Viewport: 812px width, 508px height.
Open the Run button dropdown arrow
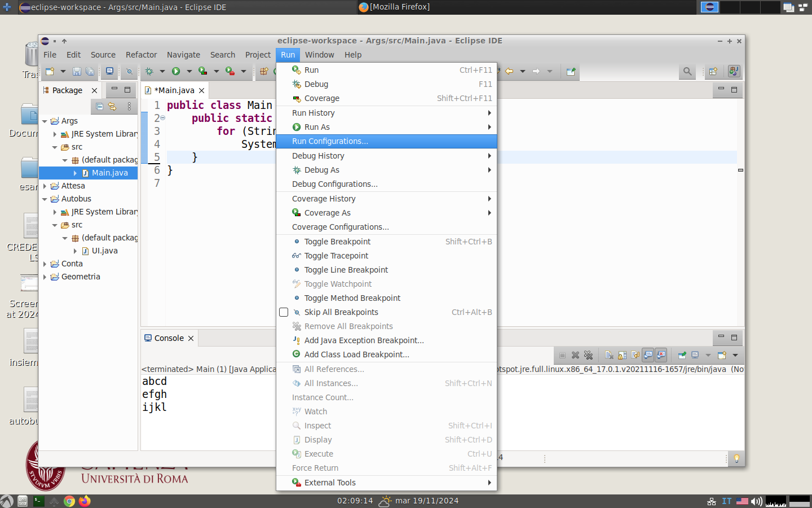pyautogui.click(x=189, y=71)
